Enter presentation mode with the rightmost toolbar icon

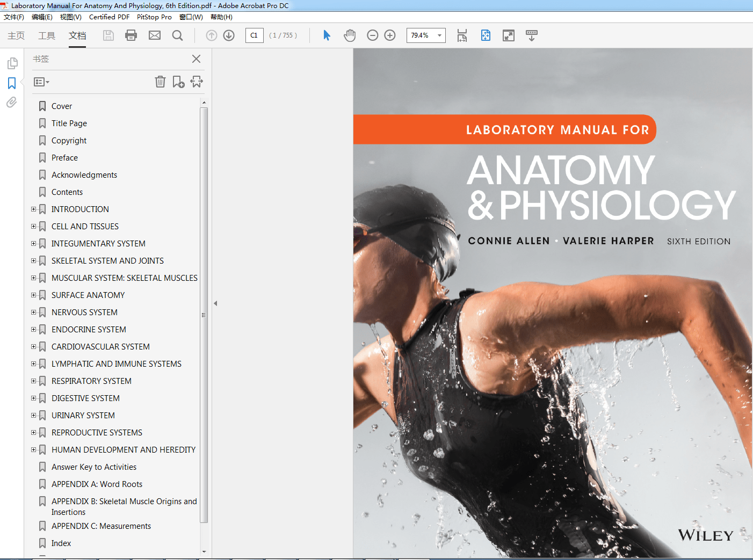tap(531, 35)
